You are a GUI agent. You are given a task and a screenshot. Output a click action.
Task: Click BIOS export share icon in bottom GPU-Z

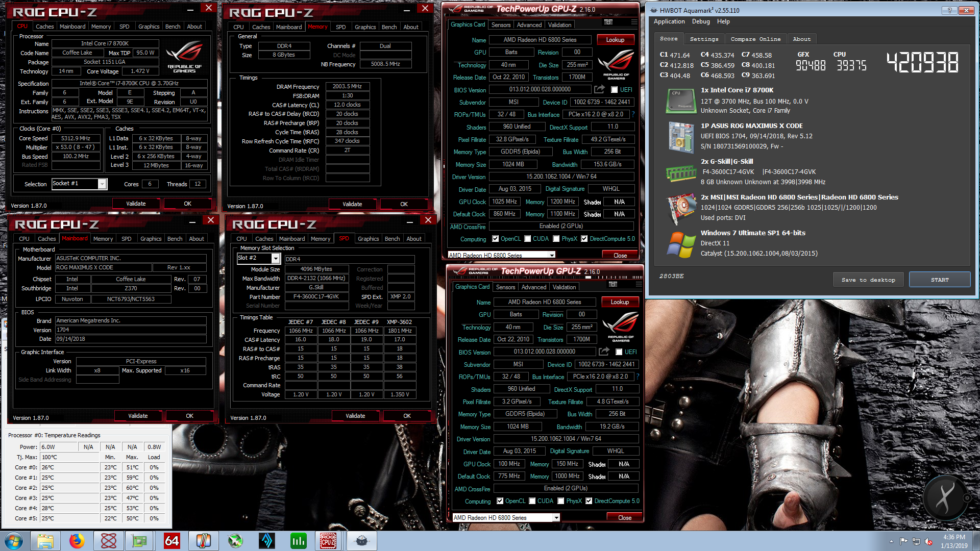[604, 352]
